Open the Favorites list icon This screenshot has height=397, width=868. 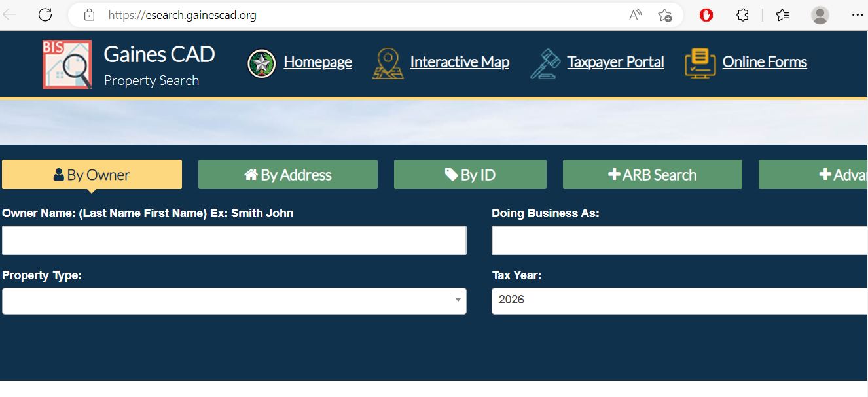coord(782,15)
